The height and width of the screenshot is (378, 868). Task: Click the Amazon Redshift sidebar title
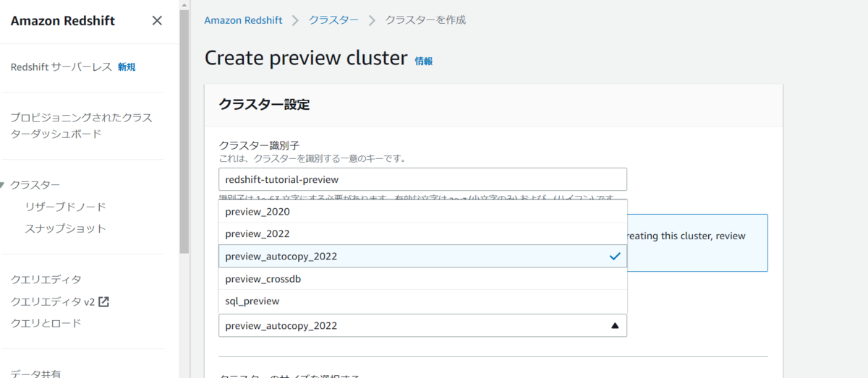click(62, 20)
